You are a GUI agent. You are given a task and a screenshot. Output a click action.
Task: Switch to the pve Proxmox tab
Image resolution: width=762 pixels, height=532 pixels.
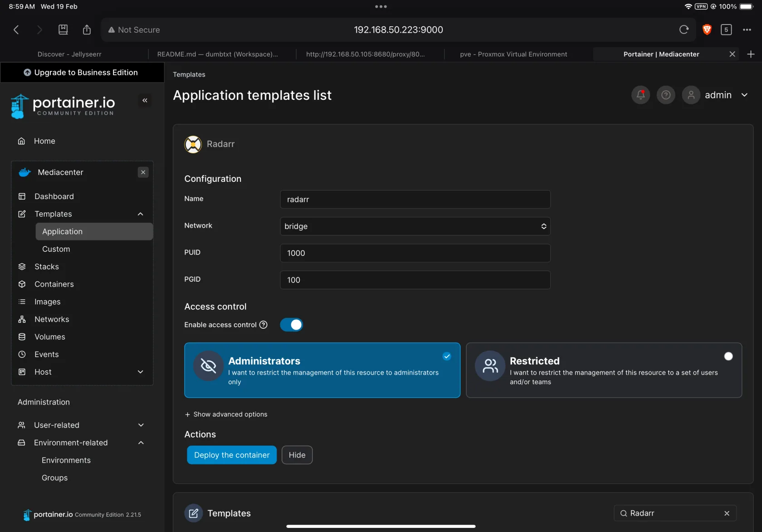[513, 54]
